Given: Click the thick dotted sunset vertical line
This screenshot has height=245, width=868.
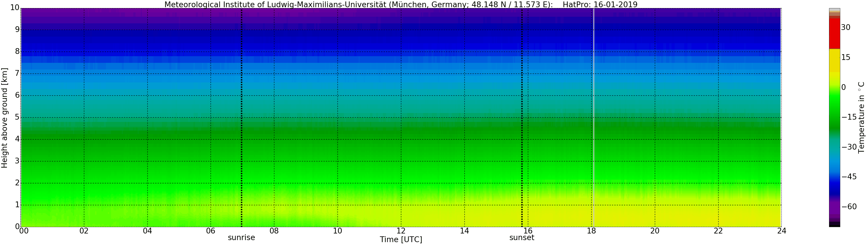Looking at the screenshot, I should pyautogui.click(x=522, y=118).
